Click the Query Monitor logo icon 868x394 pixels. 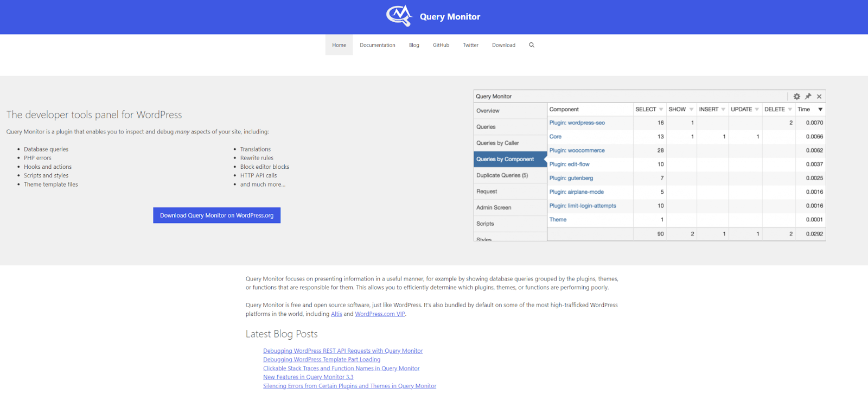click(399, 16)
